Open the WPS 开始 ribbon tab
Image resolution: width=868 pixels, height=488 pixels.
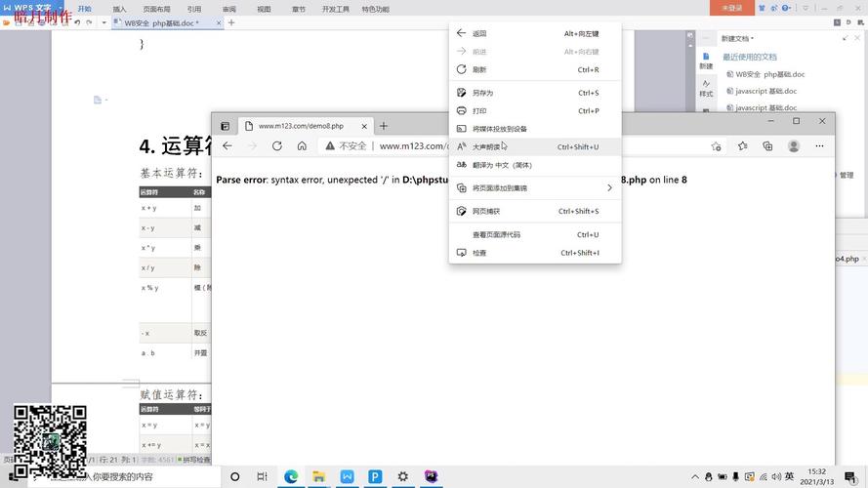85,9
